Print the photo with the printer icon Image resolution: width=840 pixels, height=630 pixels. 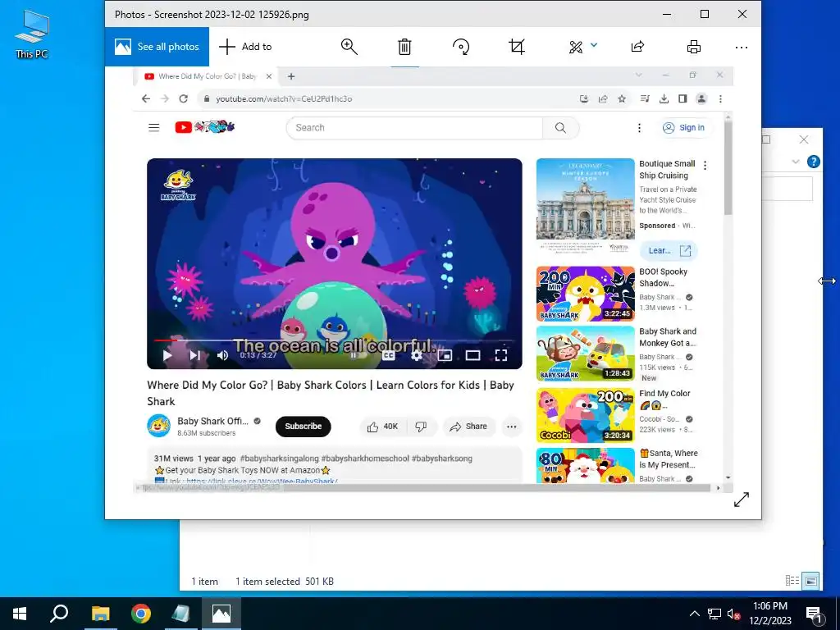click(694, 47)
